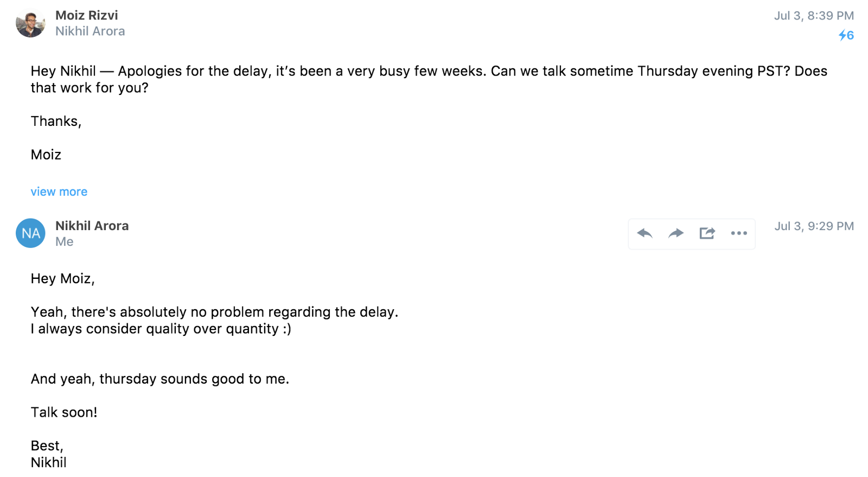Click the blacked-out signature block
The width and height of the screenshot is (868, 477).
(71, 169)
